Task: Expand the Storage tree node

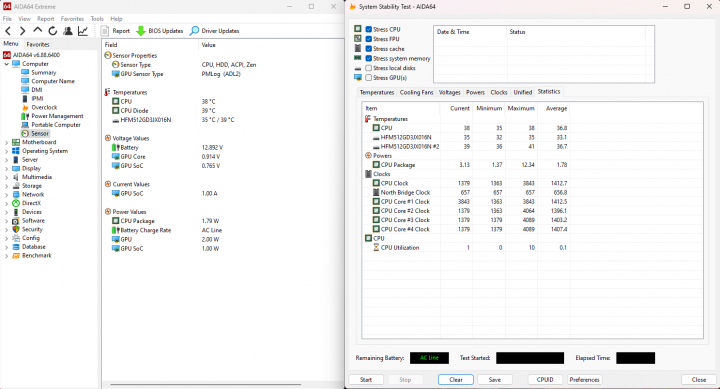Action: (6, 186)
